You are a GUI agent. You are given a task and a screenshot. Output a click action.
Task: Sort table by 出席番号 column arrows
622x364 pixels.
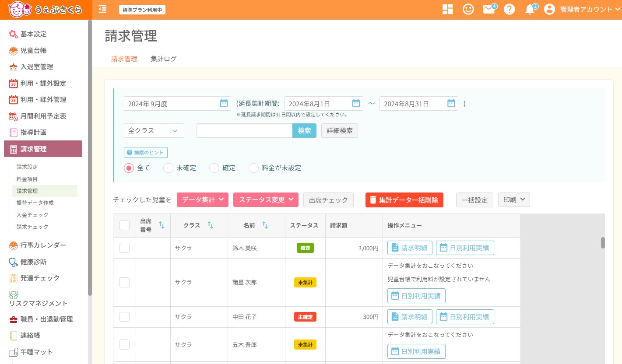tap(162, 225)
